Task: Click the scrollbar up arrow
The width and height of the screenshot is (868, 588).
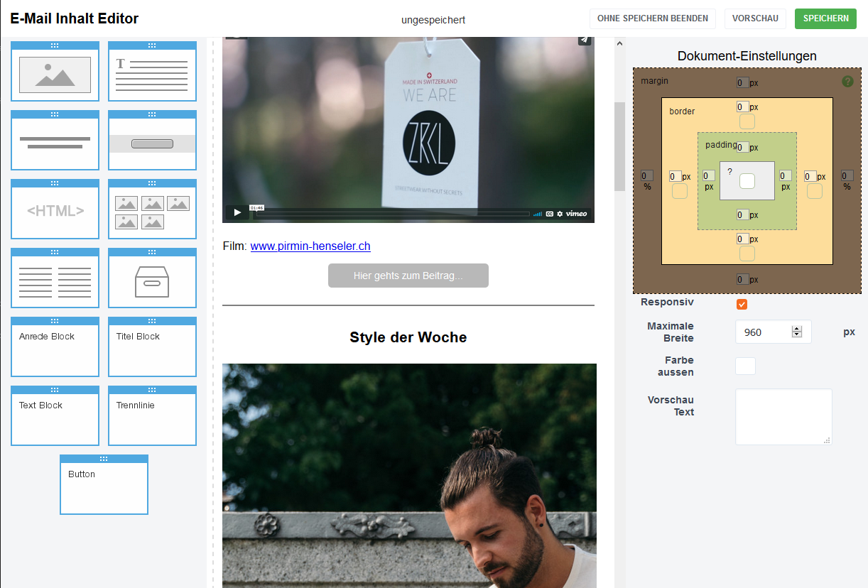Action: click(x=619, y=43)
